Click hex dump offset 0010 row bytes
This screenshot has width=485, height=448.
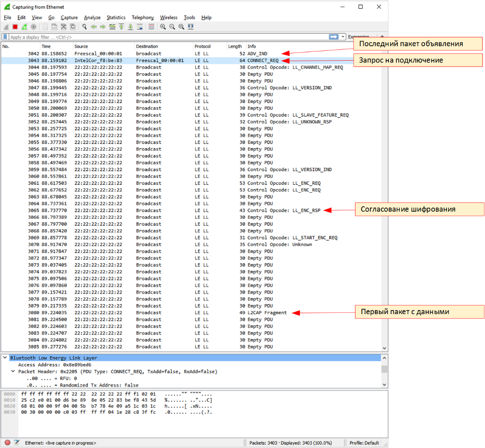tap(88, 400)
